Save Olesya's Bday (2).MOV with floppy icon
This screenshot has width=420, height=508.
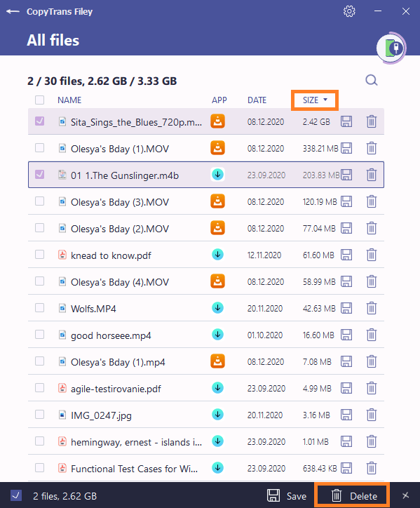[x=346, y=228]
